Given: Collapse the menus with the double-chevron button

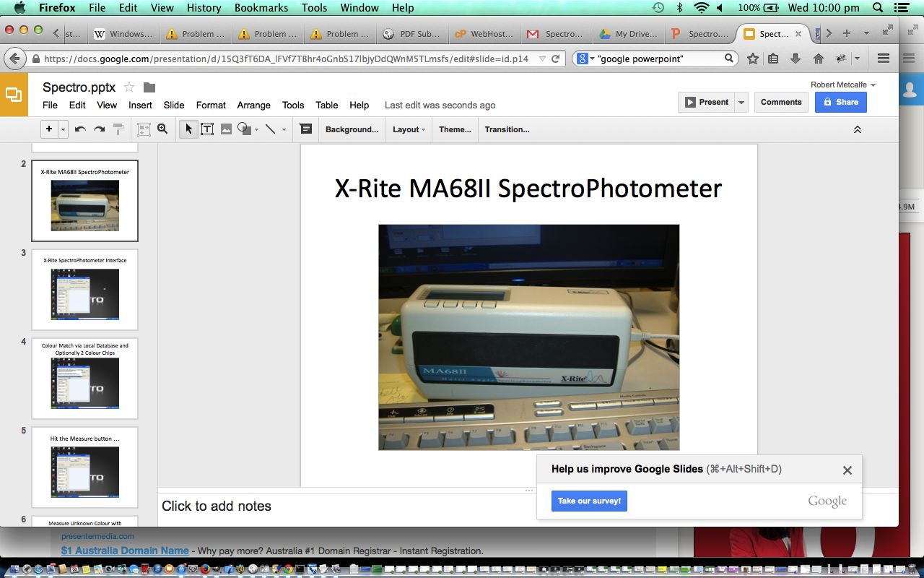Looking at the screenshot, I should (858, 129).
